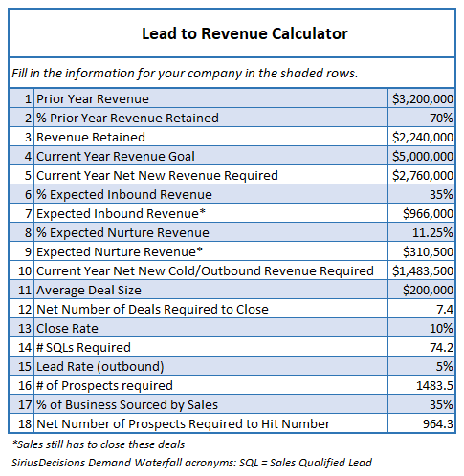Viewport: 464px width, 476px height.
Task: Click % Expected Nurture Revenue label
Action: tap(122, 232)
